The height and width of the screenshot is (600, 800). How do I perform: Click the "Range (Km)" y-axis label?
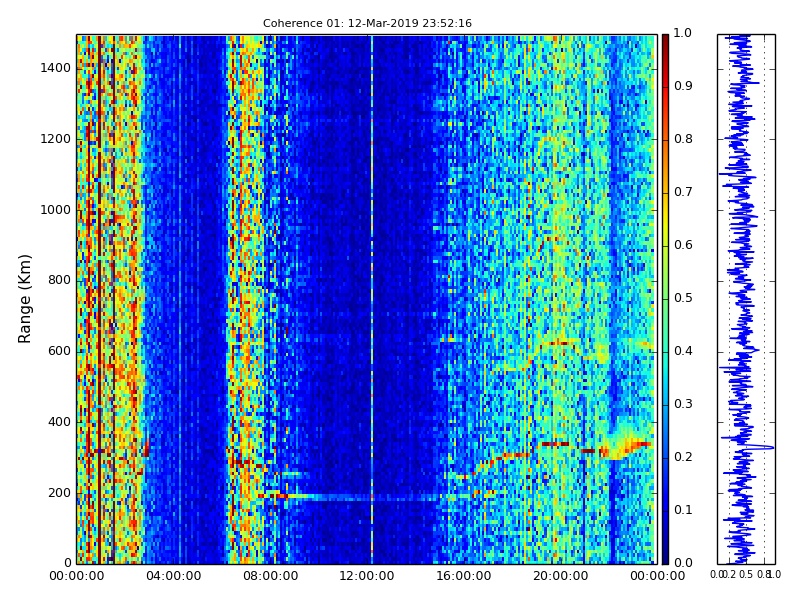click(24, 299)
